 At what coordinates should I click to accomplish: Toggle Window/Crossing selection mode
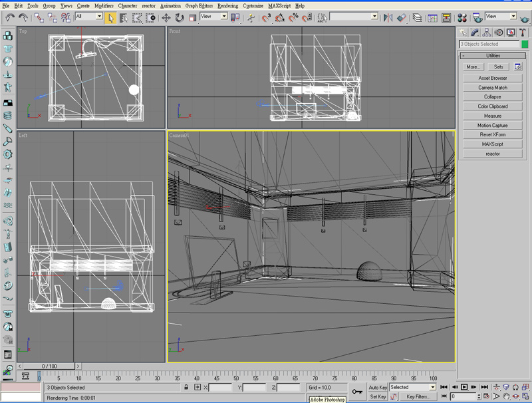(150, 18)
